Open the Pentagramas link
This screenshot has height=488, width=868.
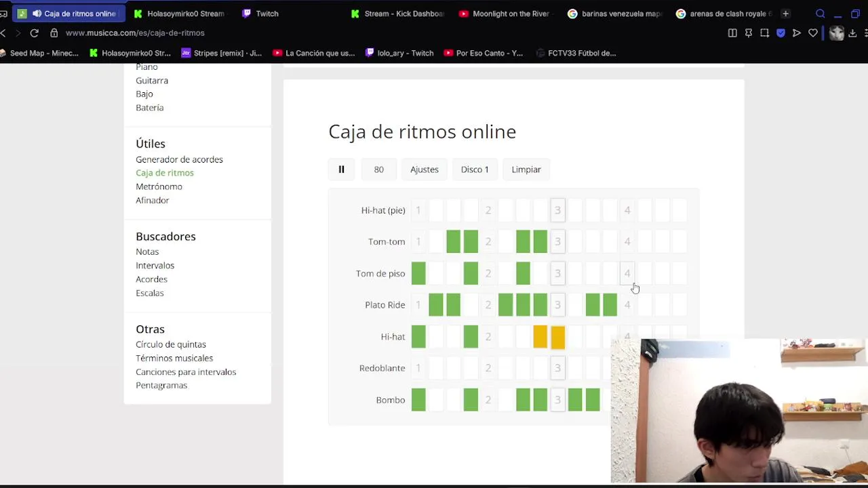pyautogui.click(x=161, y=386)
